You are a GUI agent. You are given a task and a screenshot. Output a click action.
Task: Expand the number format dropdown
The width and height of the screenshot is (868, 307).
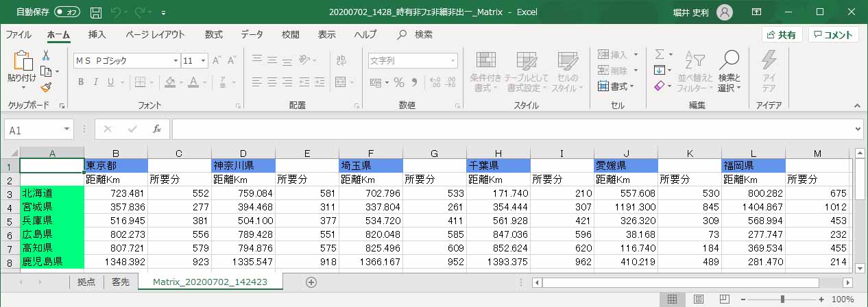pyautogui.click(x=452, y=60)
